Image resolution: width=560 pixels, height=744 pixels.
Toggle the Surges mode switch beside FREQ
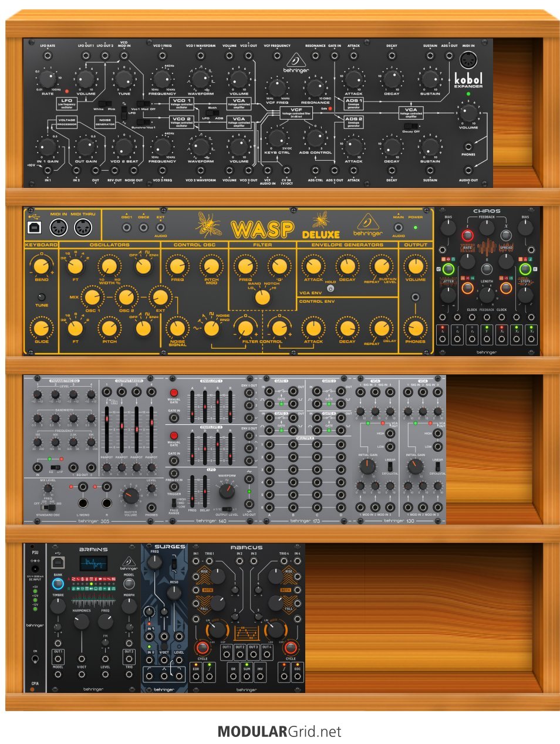pyautogui.click(x=173, y=564)
